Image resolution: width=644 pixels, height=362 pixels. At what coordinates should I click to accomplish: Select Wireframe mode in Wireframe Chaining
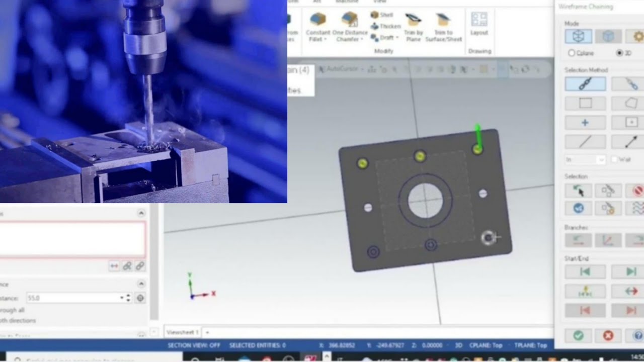(x=578, y=36)
